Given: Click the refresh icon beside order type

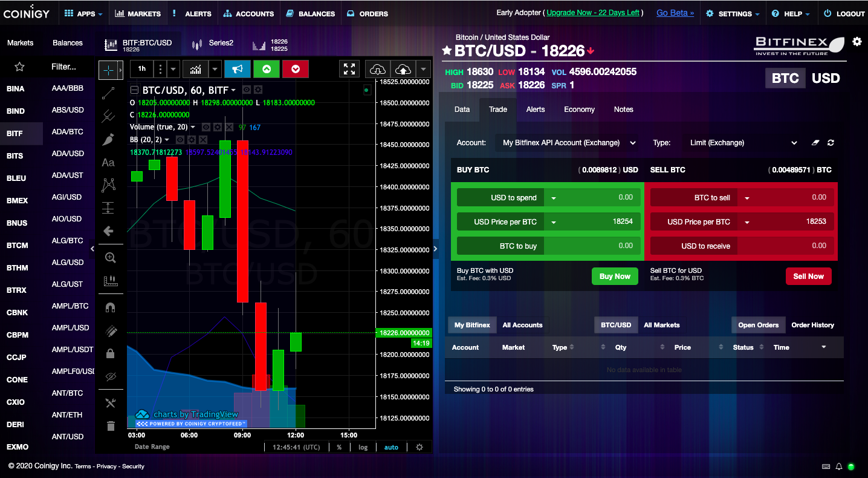Looking at the screenshot, I should (x=831, y=143).
